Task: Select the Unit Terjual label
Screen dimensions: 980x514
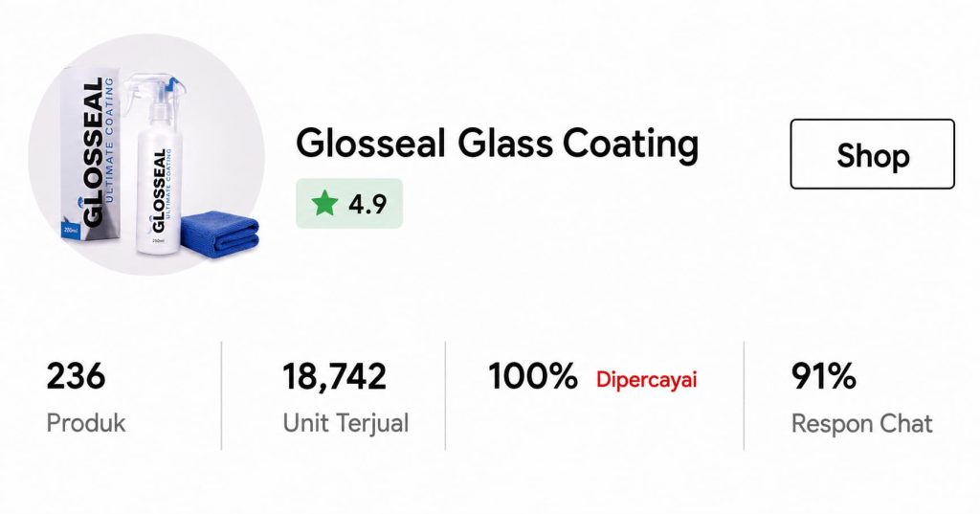Action: [x=345, y=423]
